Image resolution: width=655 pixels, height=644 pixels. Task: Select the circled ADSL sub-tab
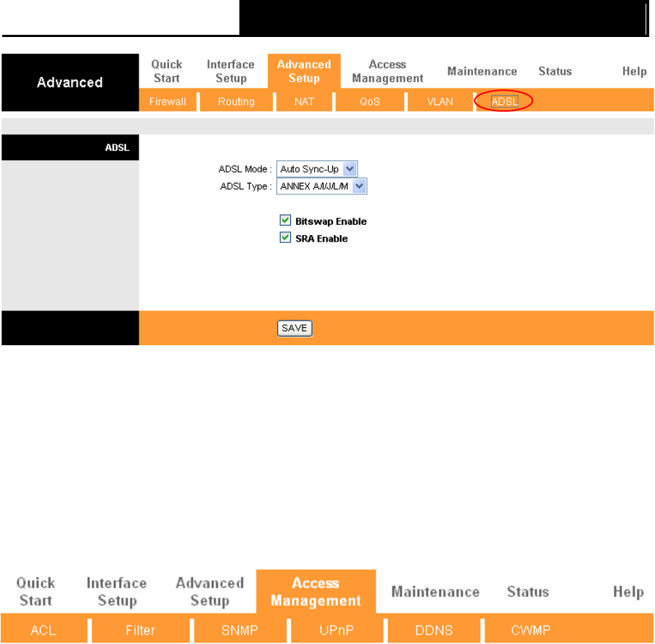tap(505, 102)
